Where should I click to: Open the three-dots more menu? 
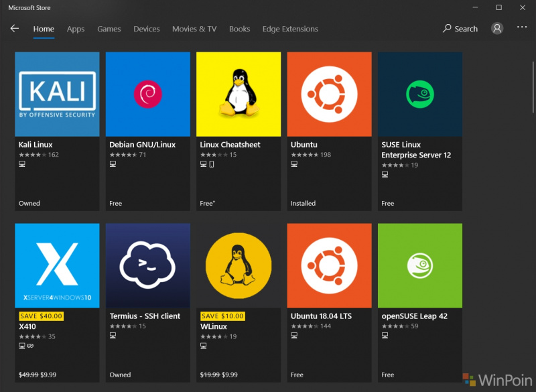coord(522,27)
